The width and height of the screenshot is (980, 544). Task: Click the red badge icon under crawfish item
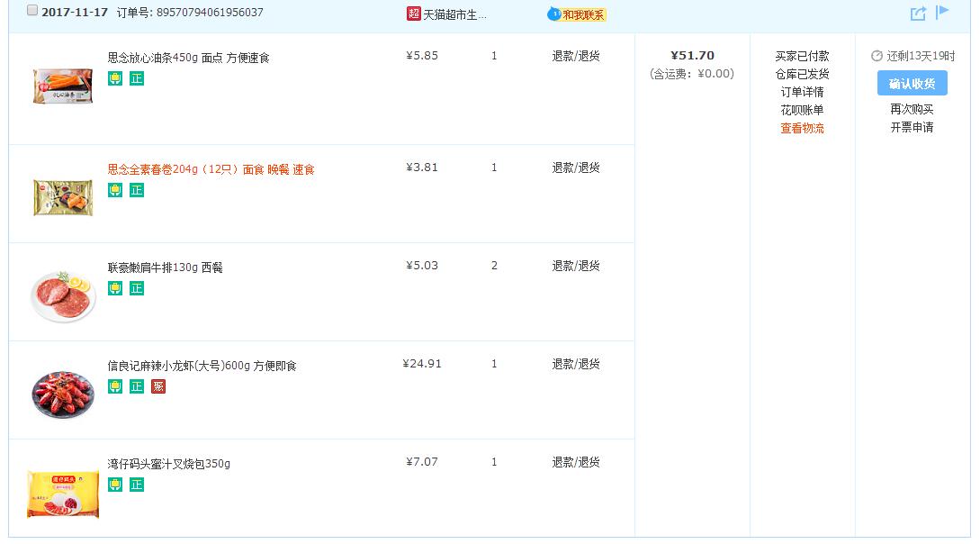pyautogui.click(x=158, y=386)
